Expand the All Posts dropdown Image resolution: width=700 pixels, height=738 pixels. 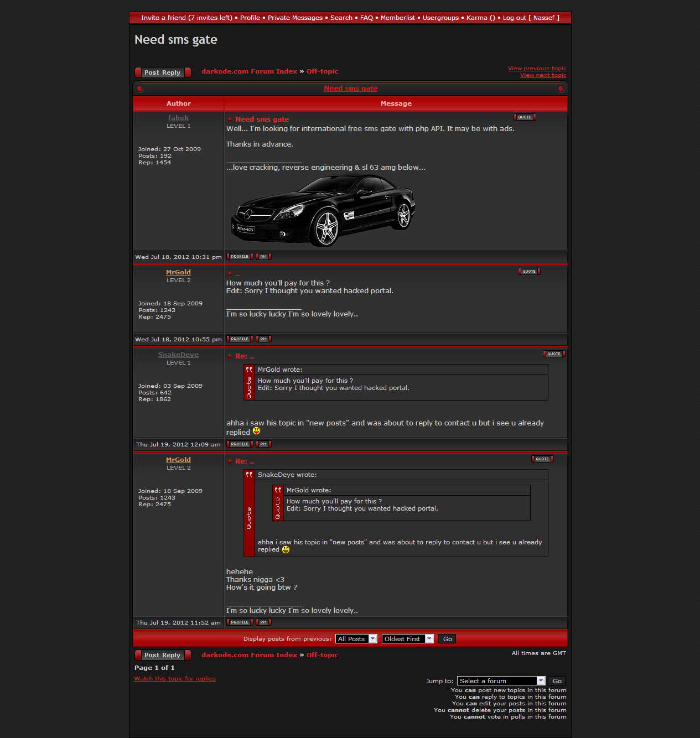point(356,639)
